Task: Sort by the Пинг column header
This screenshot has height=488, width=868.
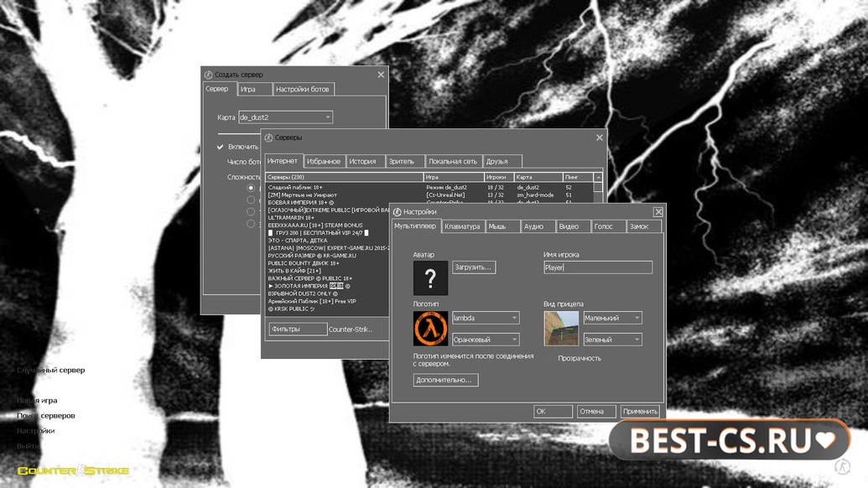Action: click(x=578, y=177)
